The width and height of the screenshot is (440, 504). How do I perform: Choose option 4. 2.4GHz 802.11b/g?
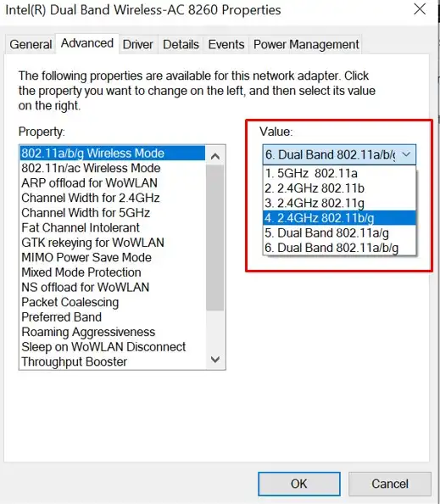[x=339, y=218]
